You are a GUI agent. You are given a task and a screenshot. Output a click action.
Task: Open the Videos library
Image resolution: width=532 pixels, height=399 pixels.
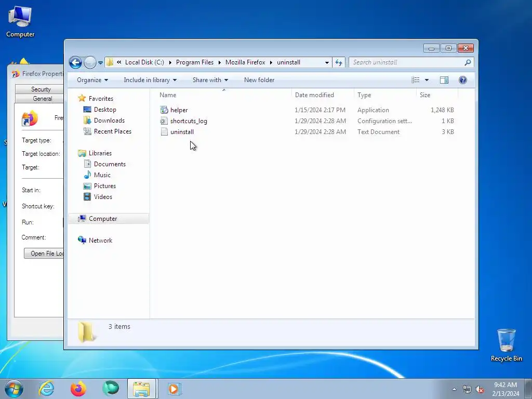pyautogui.click(x=103, y=197)
